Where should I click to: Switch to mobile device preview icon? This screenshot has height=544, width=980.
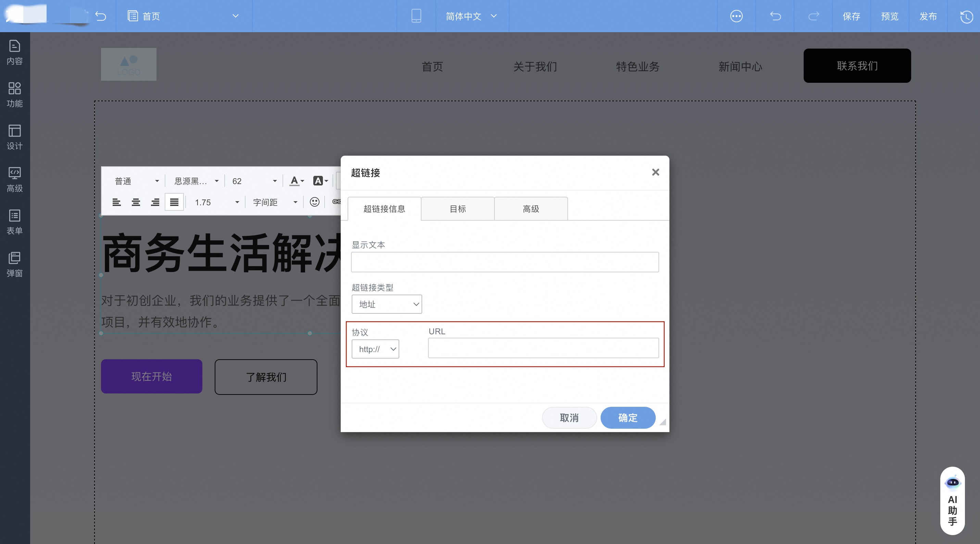pyautogui.click(x=416, y=16)
